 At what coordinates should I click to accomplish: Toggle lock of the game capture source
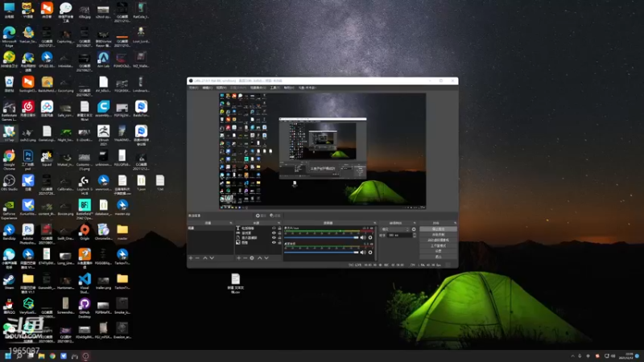279,233
